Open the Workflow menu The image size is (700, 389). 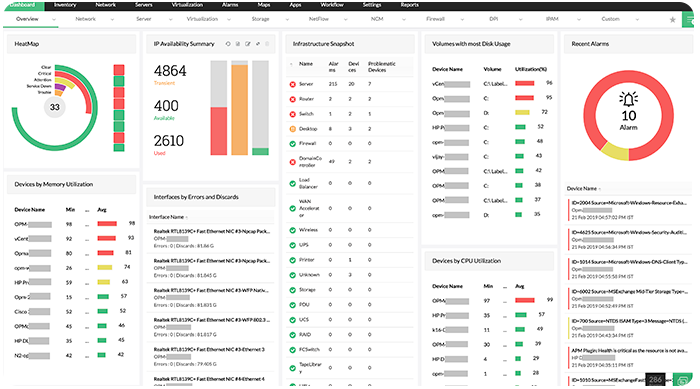(x=332, y=5)
